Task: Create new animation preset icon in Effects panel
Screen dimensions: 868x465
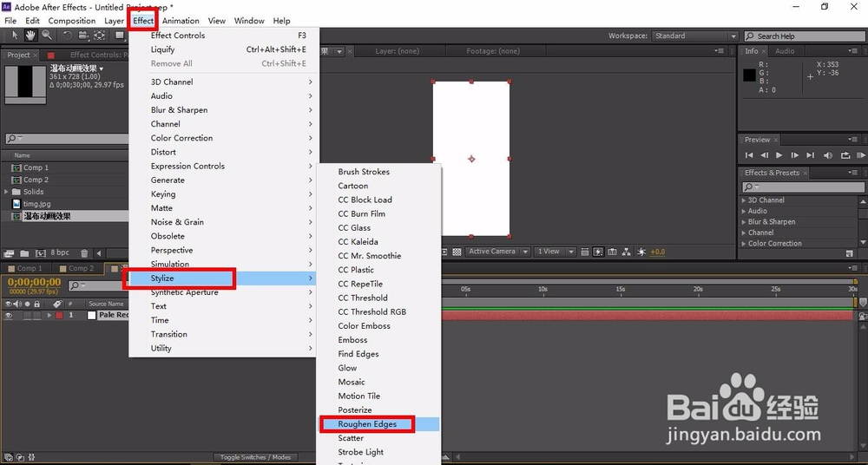Action: (x=850, y=253)
